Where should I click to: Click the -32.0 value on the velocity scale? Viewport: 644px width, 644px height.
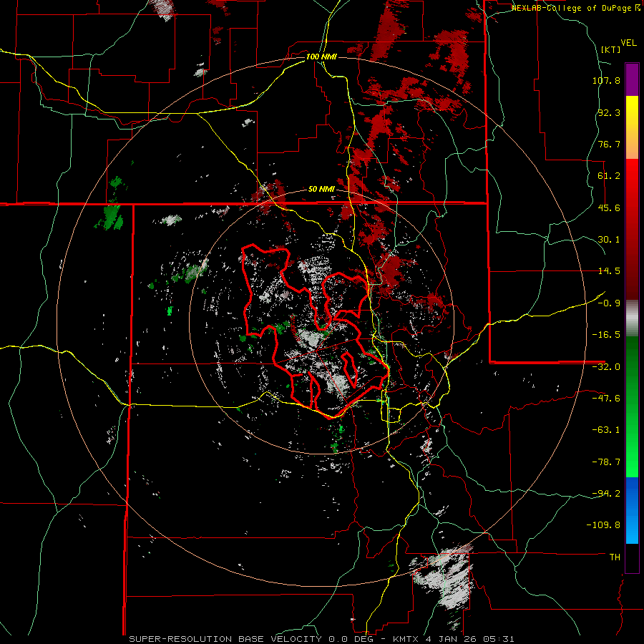tap(606, 367)
